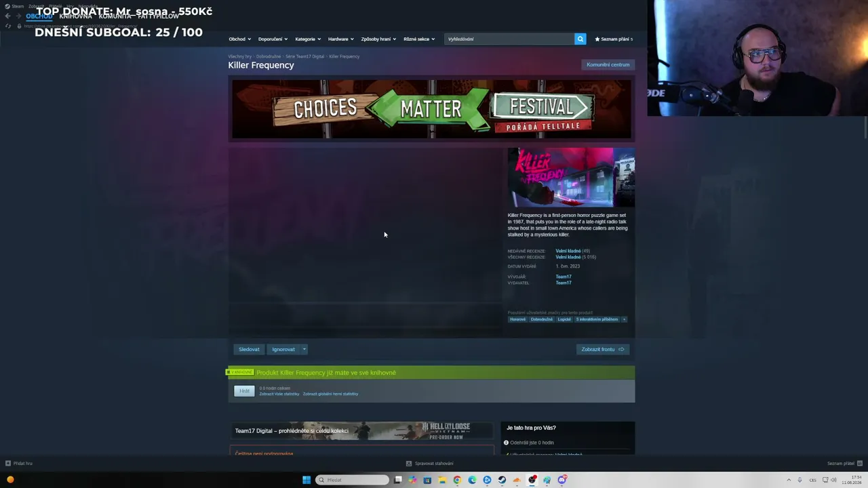Switch to the KNIHOVNA tab
868x488 pixels.
coord(75,16)
